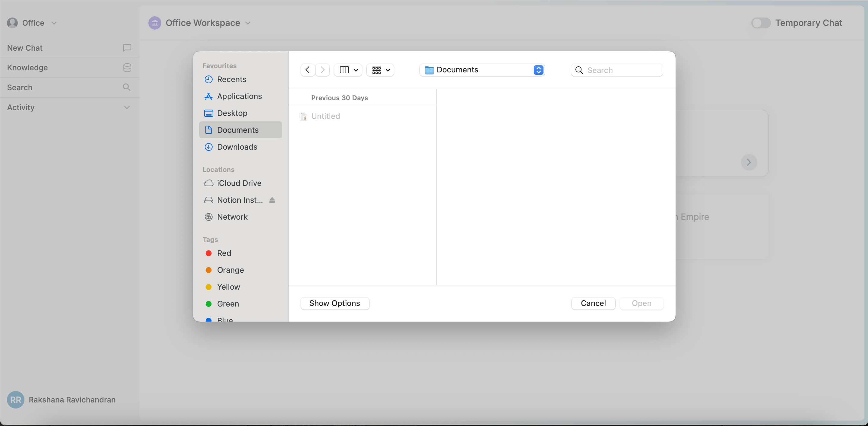868x426 pixels.
Task: Click the Untitled file icon
Action: click(x=303, y=116)
